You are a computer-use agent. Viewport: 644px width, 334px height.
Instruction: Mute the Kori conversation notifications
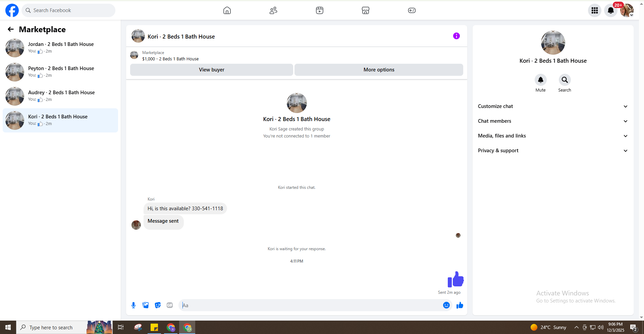541,80
